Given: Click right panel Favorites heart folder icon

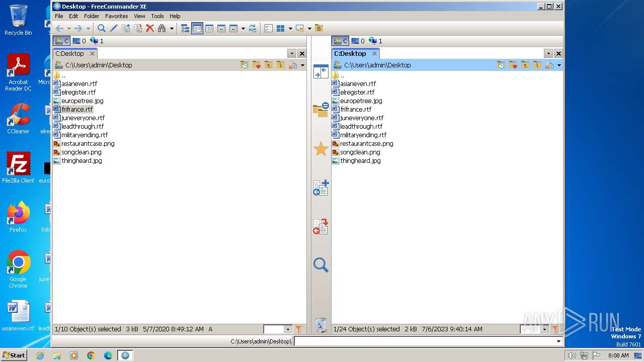Looking at the screenshot, I should (513, 65).
